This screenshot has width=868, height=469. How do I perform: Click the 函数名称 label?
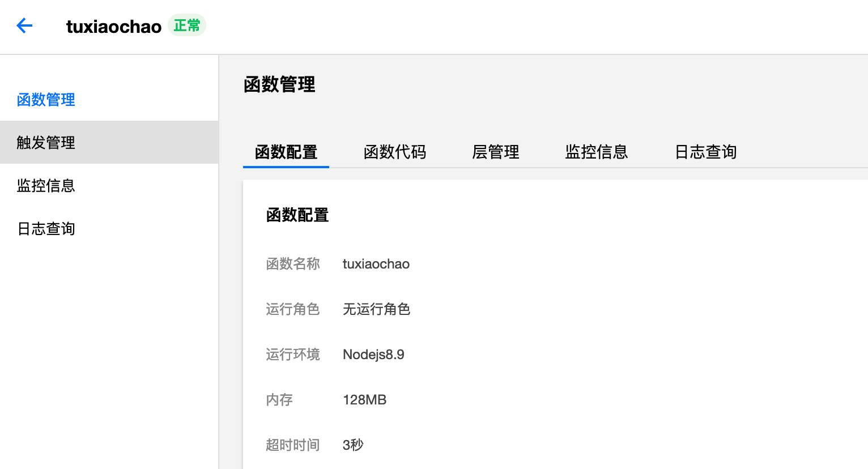coord(293,264)
